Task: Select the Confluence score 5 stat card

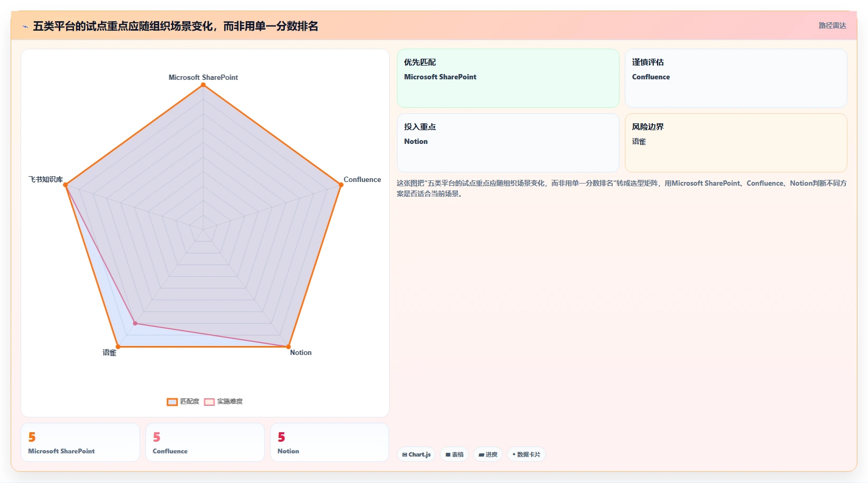Action: (205, 442)
